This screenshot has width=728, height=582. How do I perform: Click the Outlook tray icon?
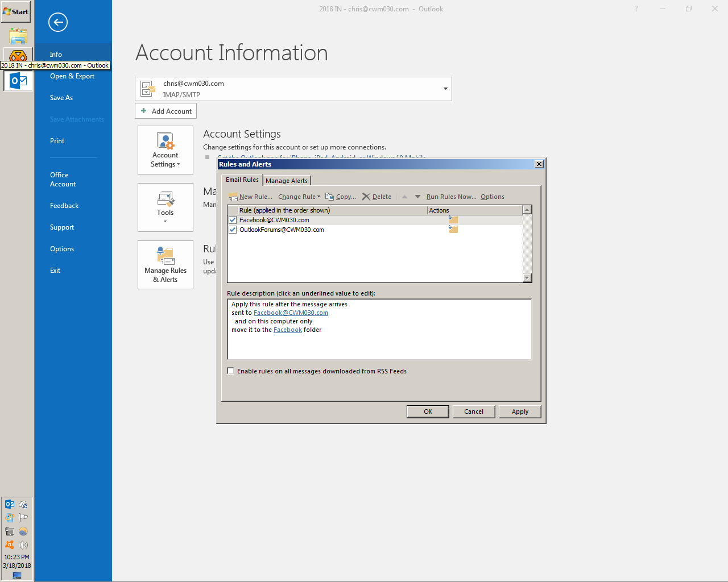coord(10,504)
